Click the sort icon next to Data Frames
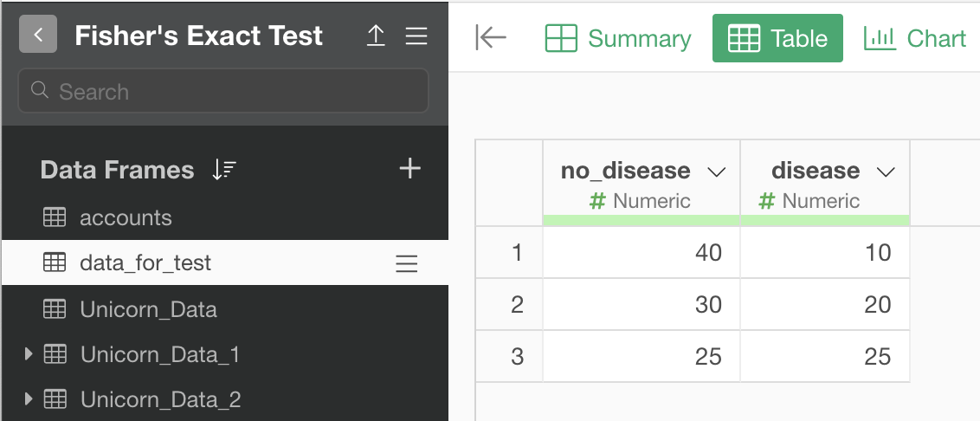 (223, 170)
